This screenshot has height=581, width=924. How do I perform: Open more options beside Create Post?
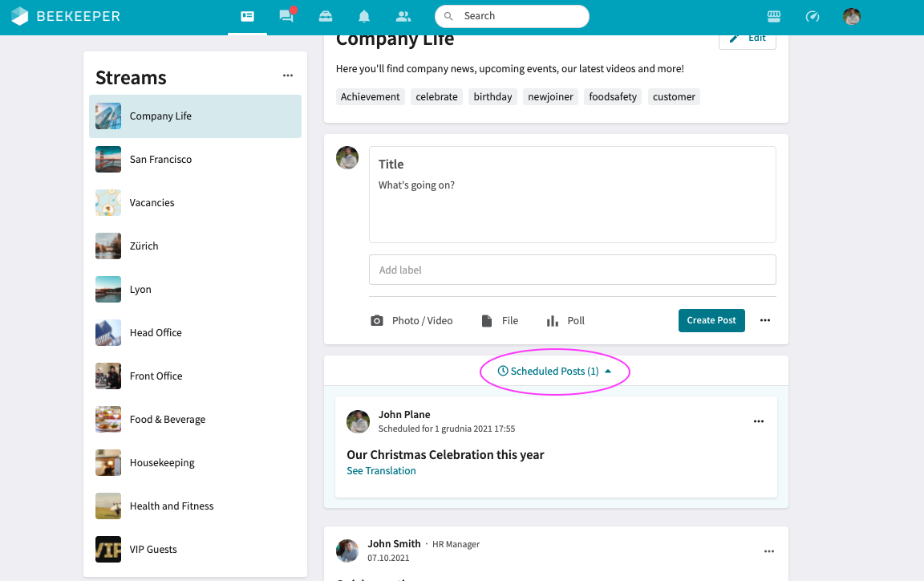[765, 320]
